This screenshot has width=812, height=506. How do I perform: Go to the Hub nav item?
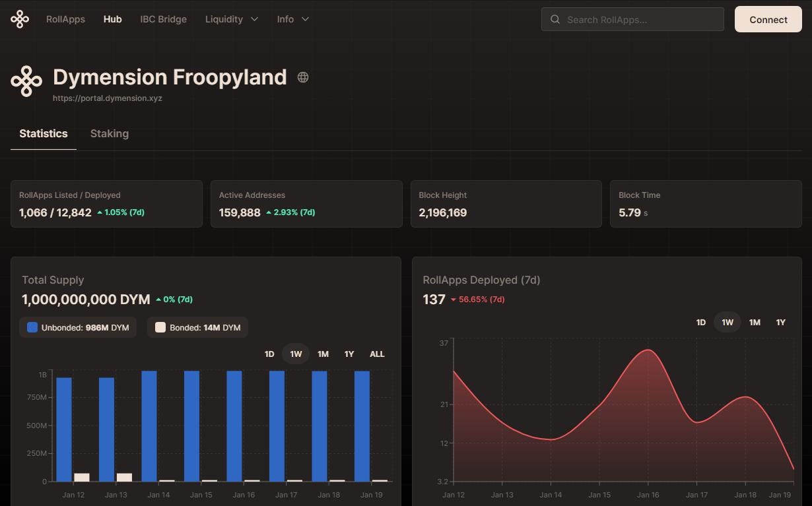pyautogui.click(x=112, y=19)
